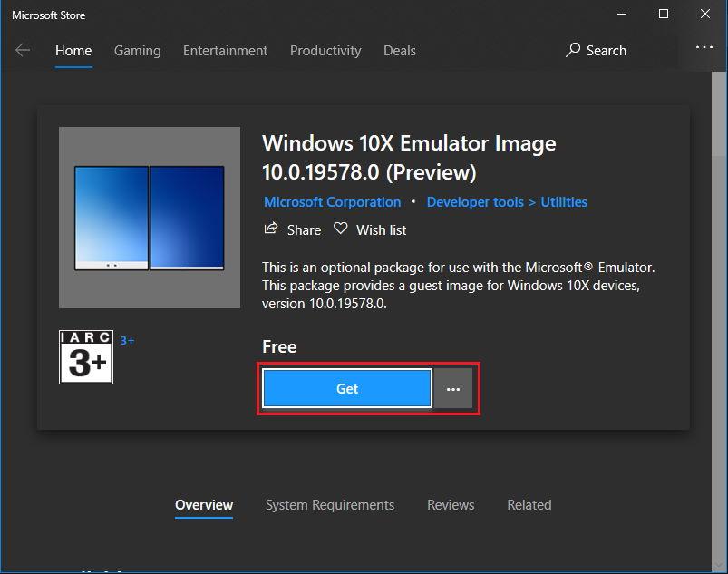
Task: Open the Search box
Action: 597,50
